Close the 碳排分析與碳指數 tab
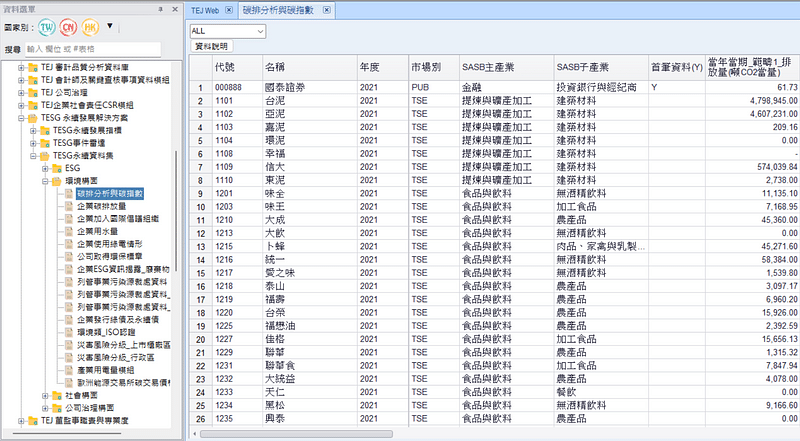Viewport: 800px width, 441px height. (x=325, y=8)
